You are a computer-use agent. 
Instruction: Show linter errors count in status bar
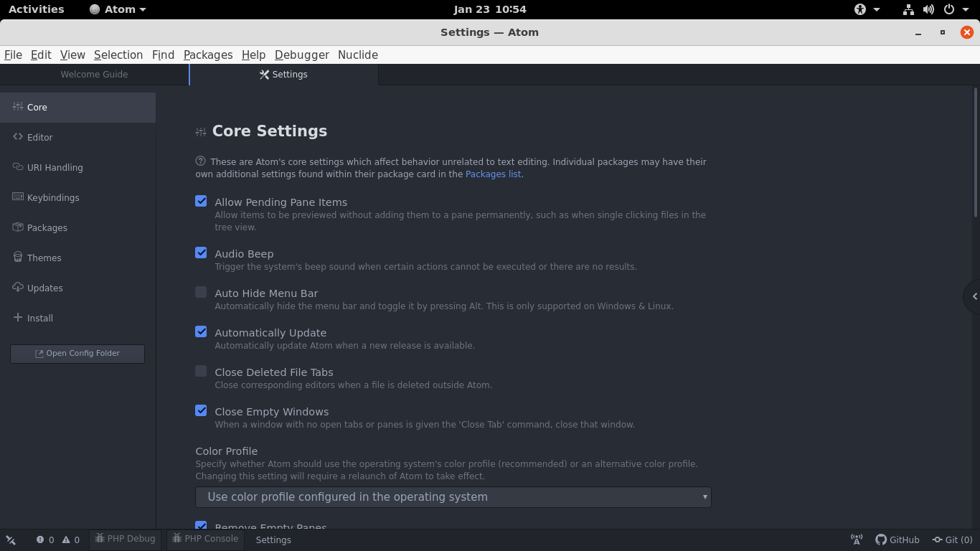tap(45, 540)
